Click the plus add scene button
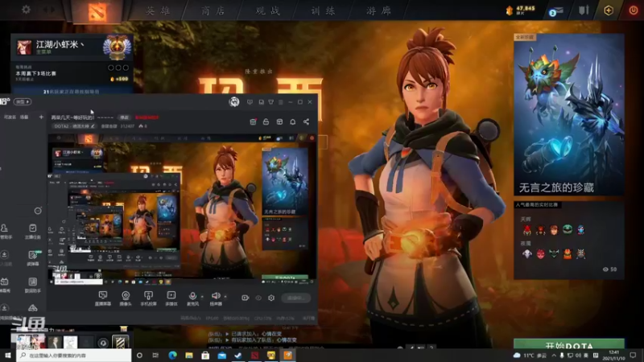This screenshot has height=362, width=644. pos(41,117)
